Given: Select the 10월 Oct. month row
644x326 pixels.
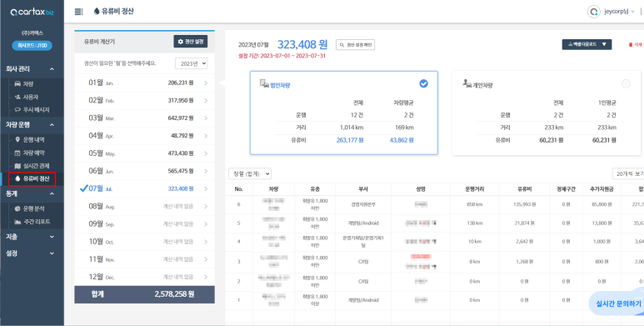Looking at the screenshot, I should [145, 242].
